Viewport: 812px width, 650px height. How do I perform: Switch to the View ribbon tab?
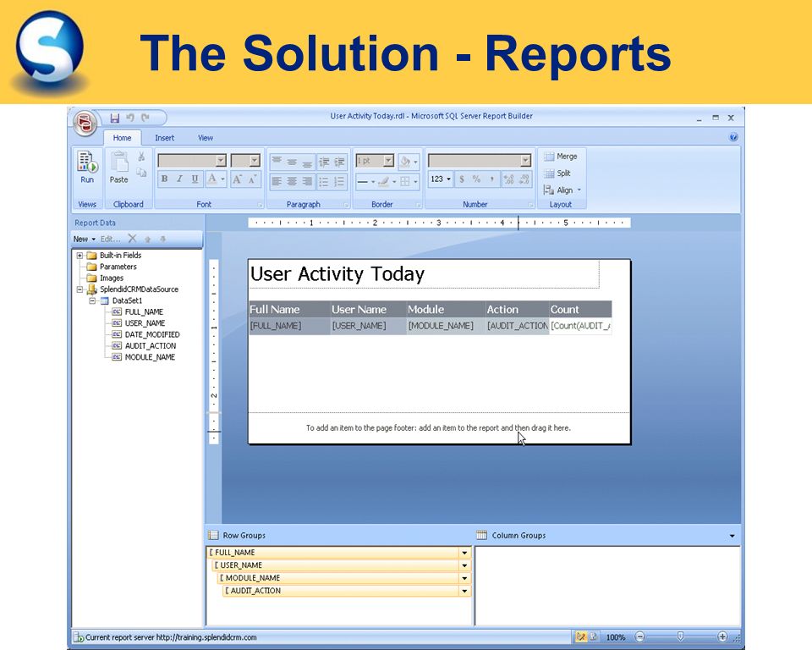click(x=206, y=138)
